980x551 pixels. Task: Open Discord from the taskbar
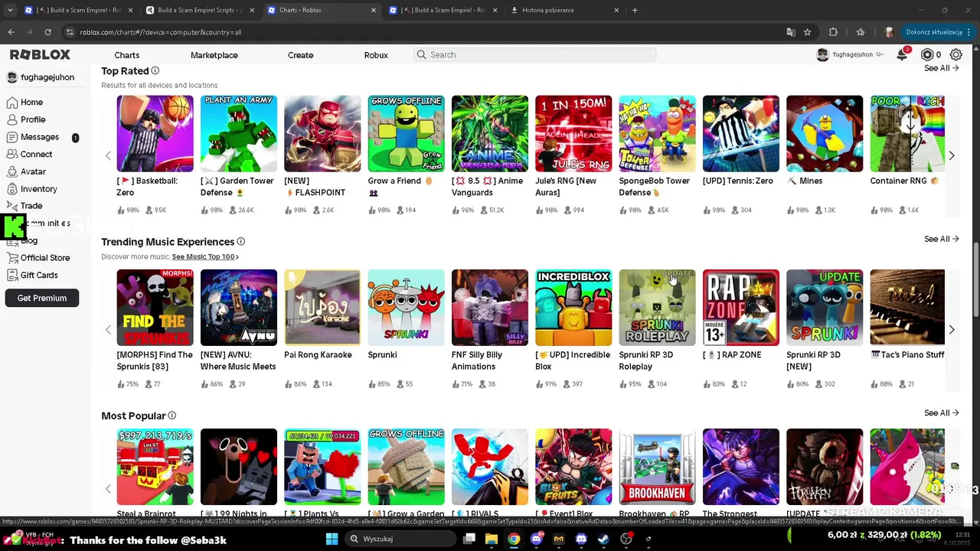[x=536, y=539]
